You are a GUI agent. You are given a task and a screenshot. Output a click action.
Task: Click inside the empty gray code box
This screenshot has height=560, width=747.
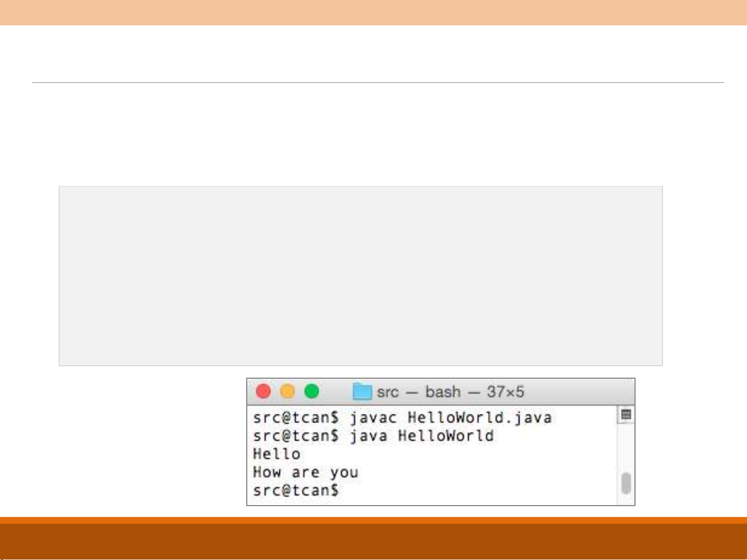(x=360, y=276)
